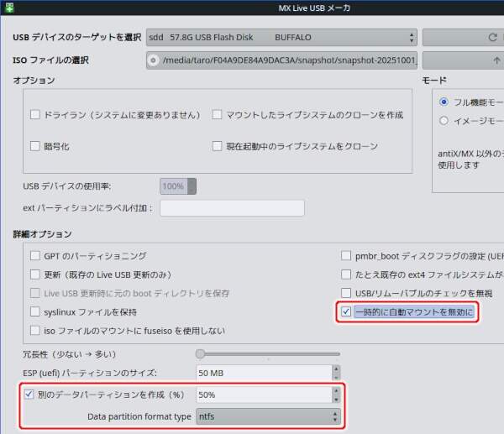Open Data partition format type ntfs dropdown
The width and height of the screenshot is (504, 434).
coord(268,416)
